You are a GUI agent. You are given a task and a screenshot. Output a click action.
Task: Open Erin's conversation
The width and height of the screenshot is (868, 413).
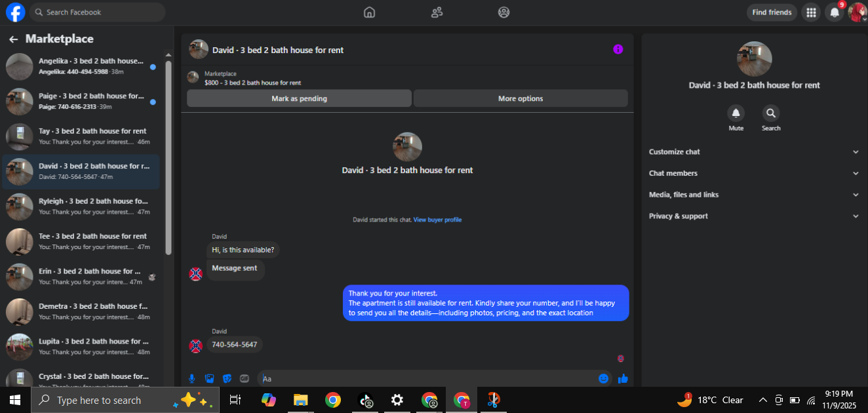tap(81, 277)
